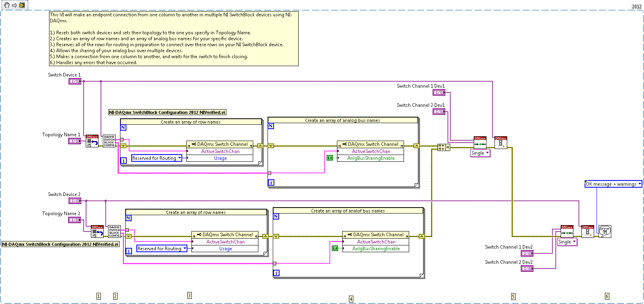Select the Switch Device 2 I/O terminal
The width and height of the screenshot is (644, 304).
pos(75,201)
